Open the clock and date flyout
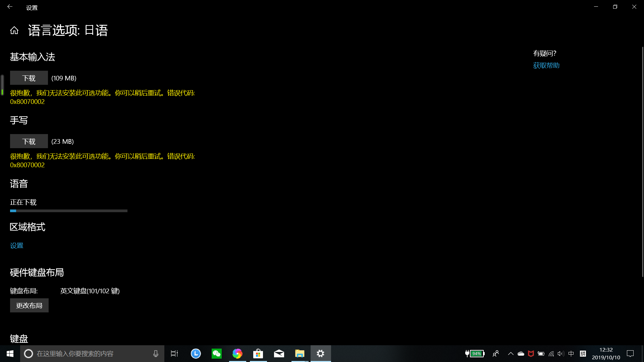 (606, 354)
